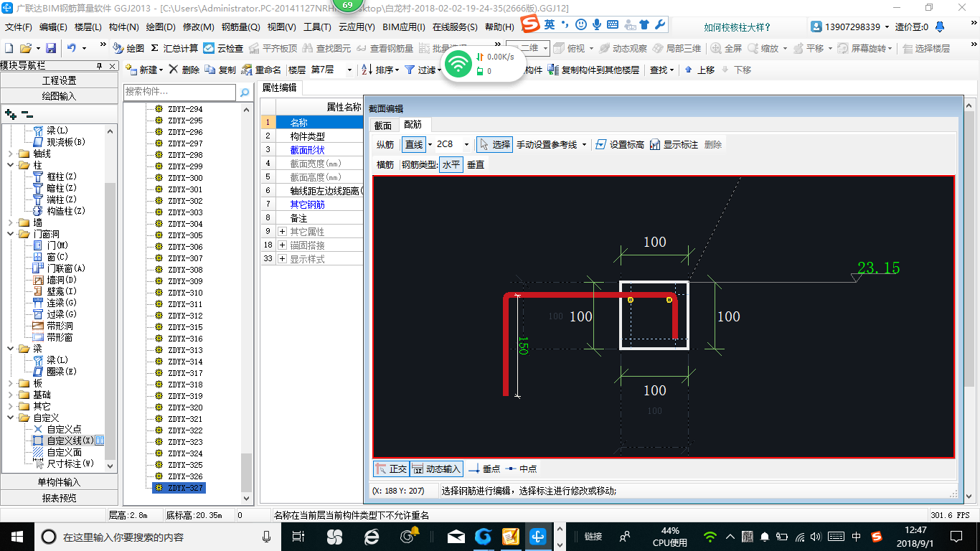Open the 查找 find dropdown
Image resolution: width=980 pixels, height=551 pixels.
672,70
